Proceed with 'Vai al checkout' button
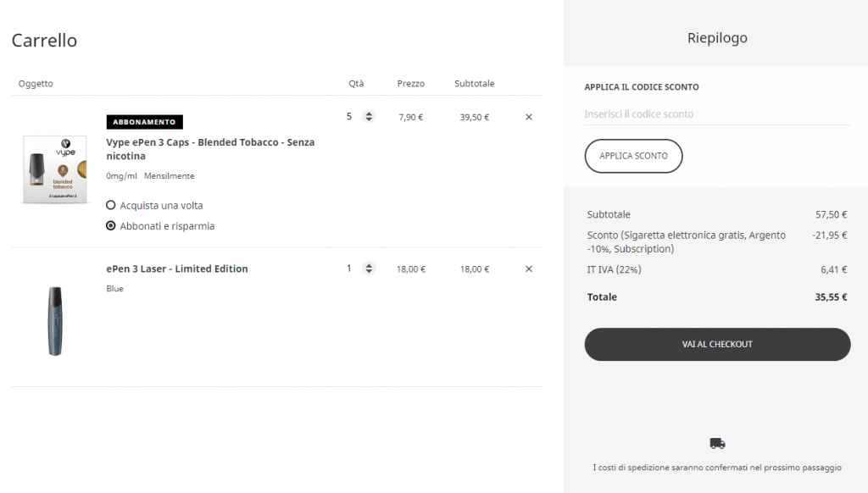Screen dimensions: 868x493 tap(716, 345)
